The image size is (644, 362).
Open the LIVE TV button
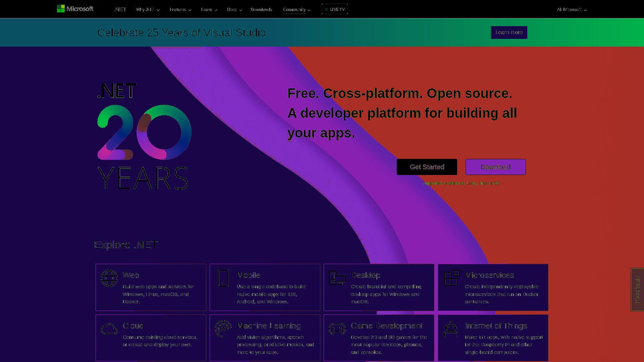pyautogui.click(x=335, y=9)
